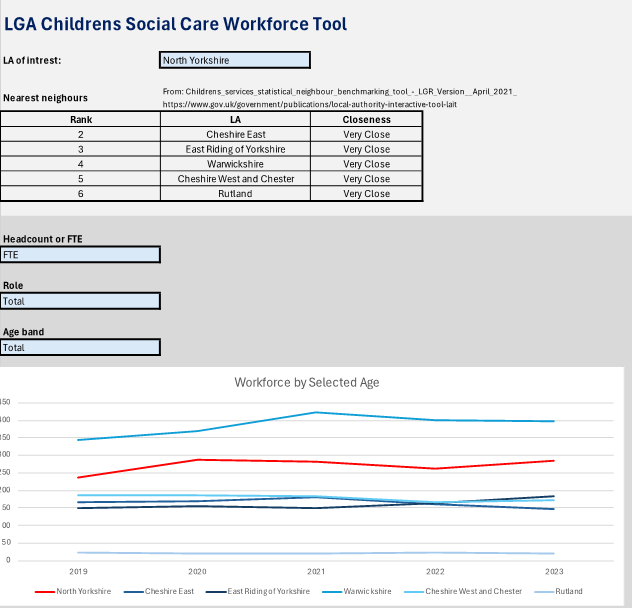This screenshot has height=608, width=632.
Task: Click the LA of intrest label
Action: pyautogui.click(x=32, y=60)
